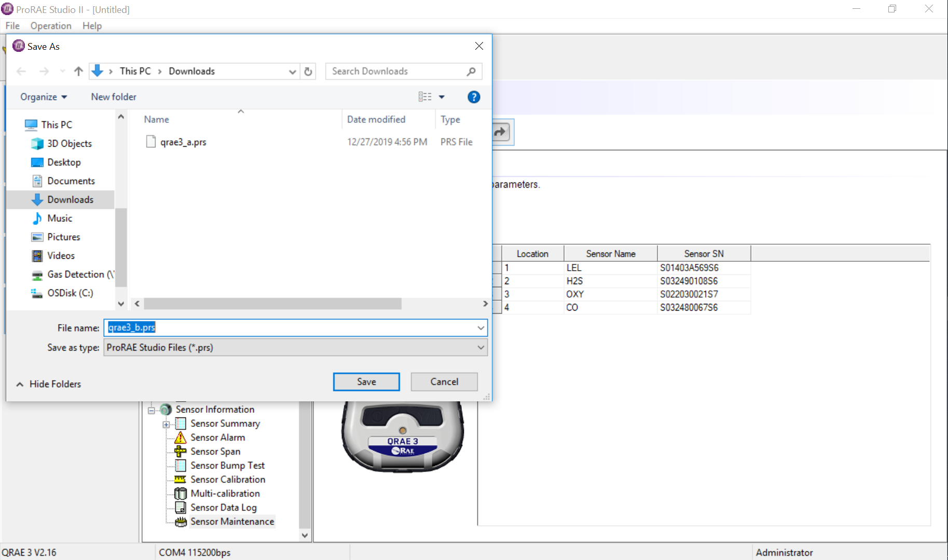Select the Sensor Calibration icon
The width and height of the screenshot is (948, 560).
[180, 479]
